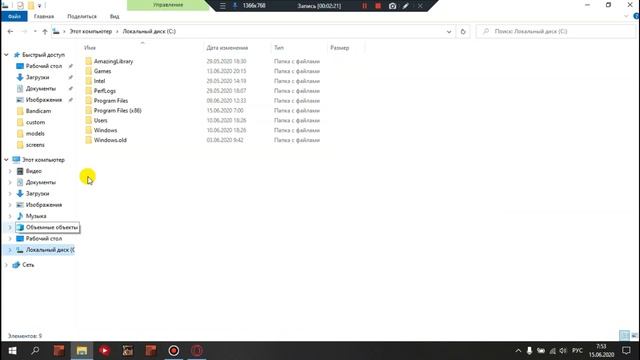
Task: Open the notification center icon
Action: 627,351
